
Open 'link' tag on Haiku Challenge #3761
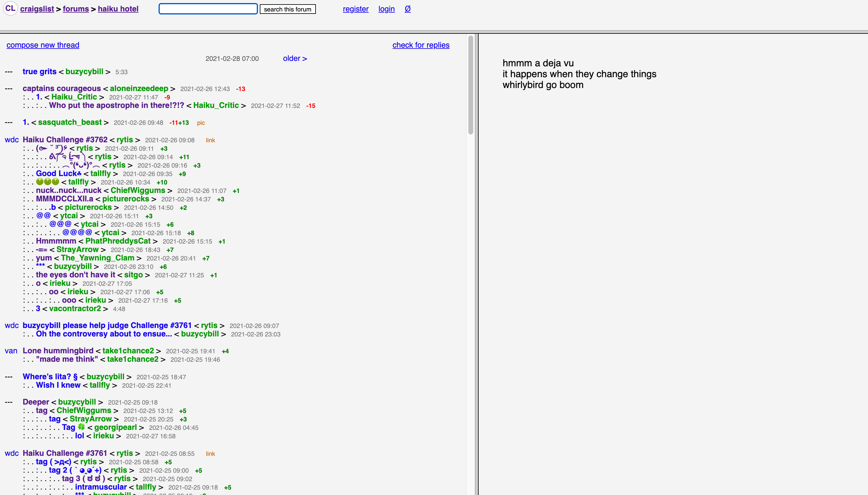pyautogui.click(x=210, y=453)
